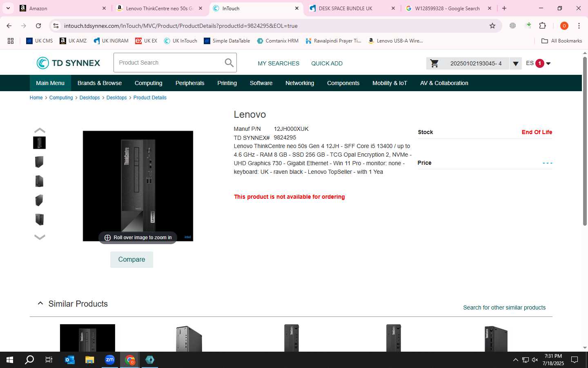This screenshot has height=368, width=588.
Task: Open the AV & Collaboration menu
Action: pyautogui.click(x=444, y=83)
